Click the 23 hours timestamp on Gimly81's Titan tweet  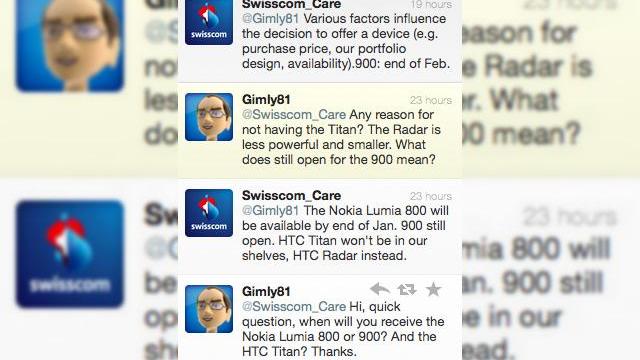[431, 100]
